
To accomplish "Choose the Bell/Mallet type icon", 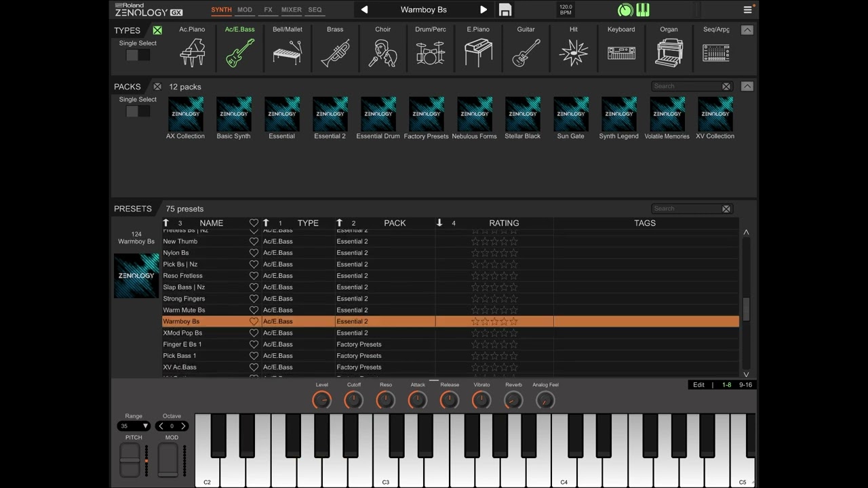I will tap(288, 52).
